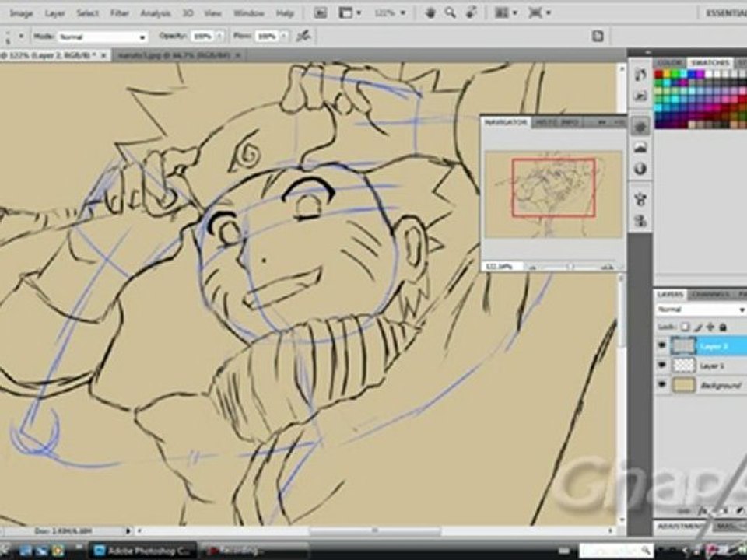Close the naruto1.jpg document tab
747x560 pixels.
click(238, 55)
